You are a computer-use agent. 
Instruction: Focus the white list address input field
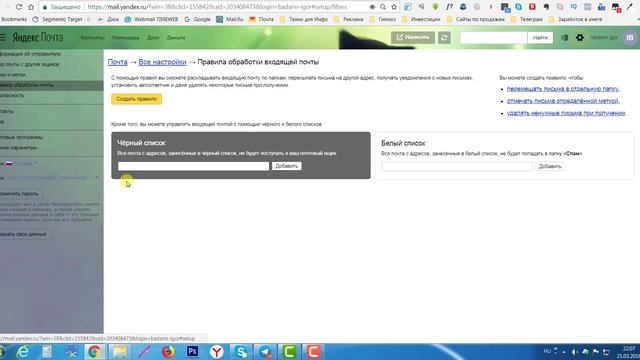(x=457, y=167)
